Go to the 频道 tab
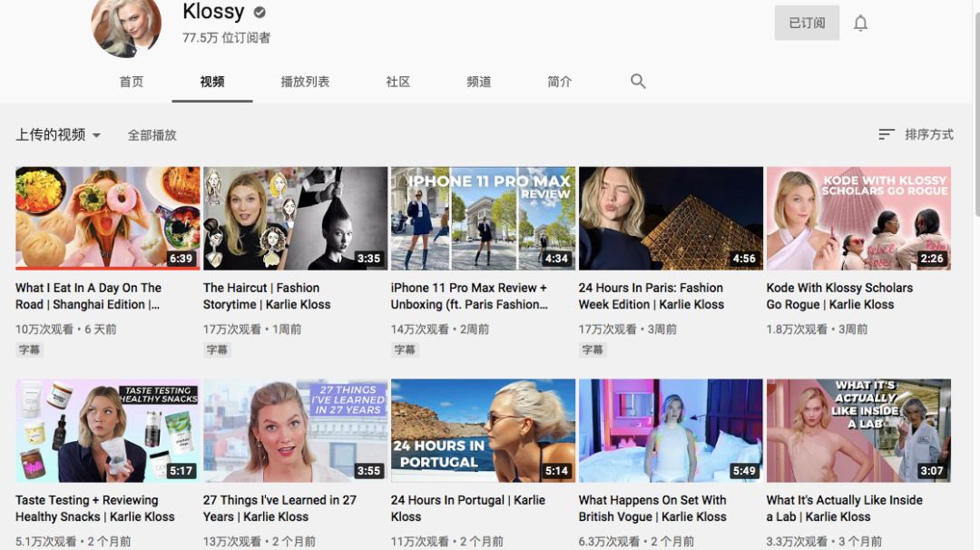 click(479, 82)
